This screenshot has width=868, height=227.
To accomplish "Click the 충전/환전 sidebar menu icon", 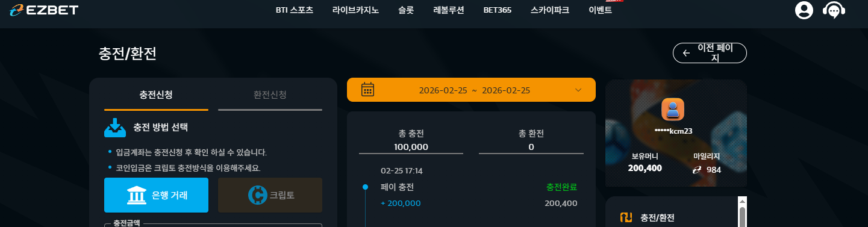I will tap(626, 217).
